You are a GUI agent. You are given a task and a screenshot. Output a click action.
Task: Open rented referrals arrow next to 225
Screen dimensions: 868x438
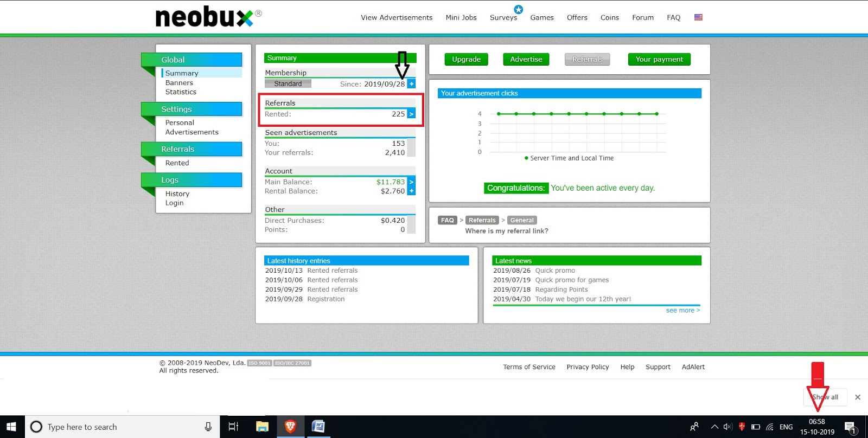click(x=411, y=114)
